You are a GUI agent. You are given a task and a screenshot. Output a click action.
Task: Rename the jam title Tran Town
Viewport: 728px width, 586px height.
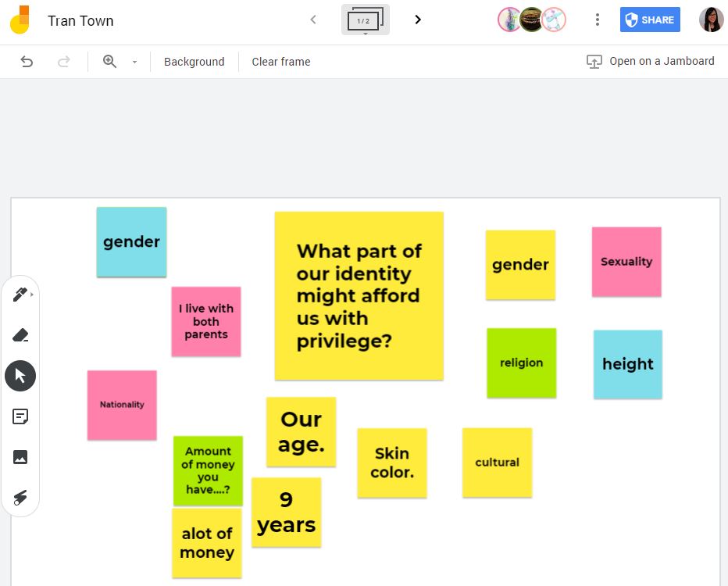pos(80,21)
